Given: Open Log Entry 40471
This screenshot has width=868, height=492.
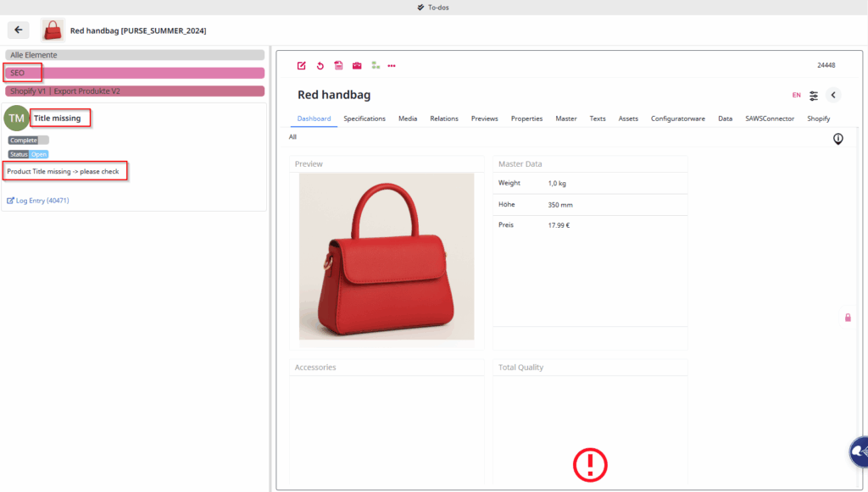Looking at the screenshot, I should tap(38, 200).
